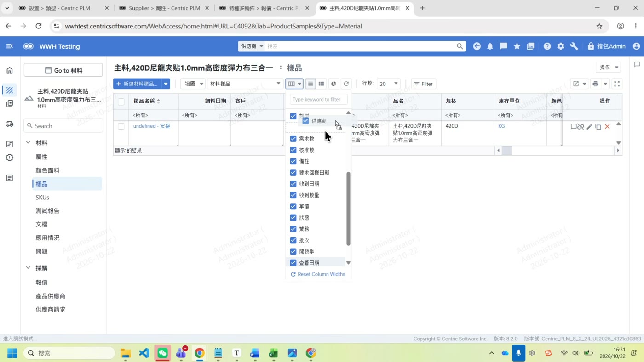Select the undefined - 宏盛 row checkbox
644x362 pixels.
tap(121, 126)
